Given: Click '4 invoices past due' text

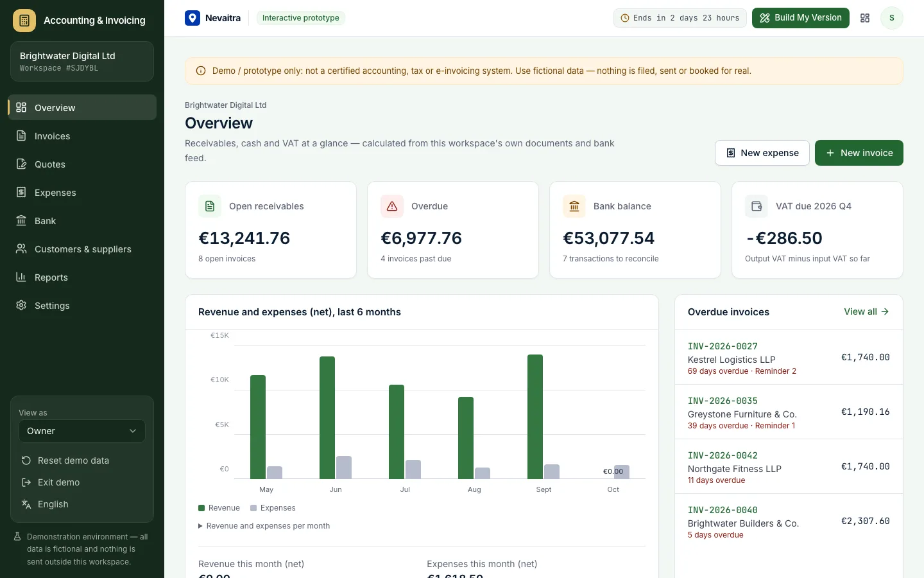Looking at the screenshot, I should point(416,259).
